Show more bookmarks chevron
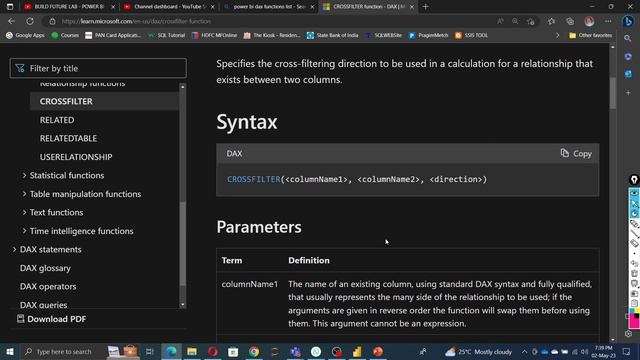 tap(558, 36)
